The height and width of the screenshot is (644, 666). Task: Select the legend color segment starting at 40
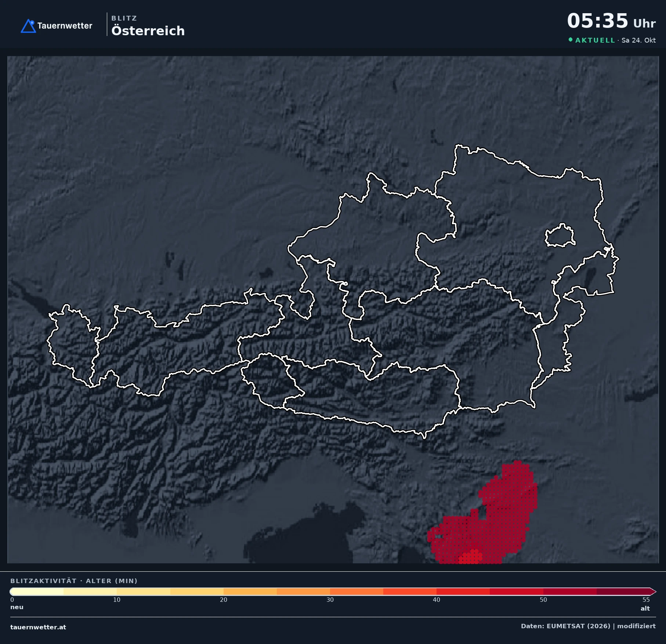pos(463,592)
